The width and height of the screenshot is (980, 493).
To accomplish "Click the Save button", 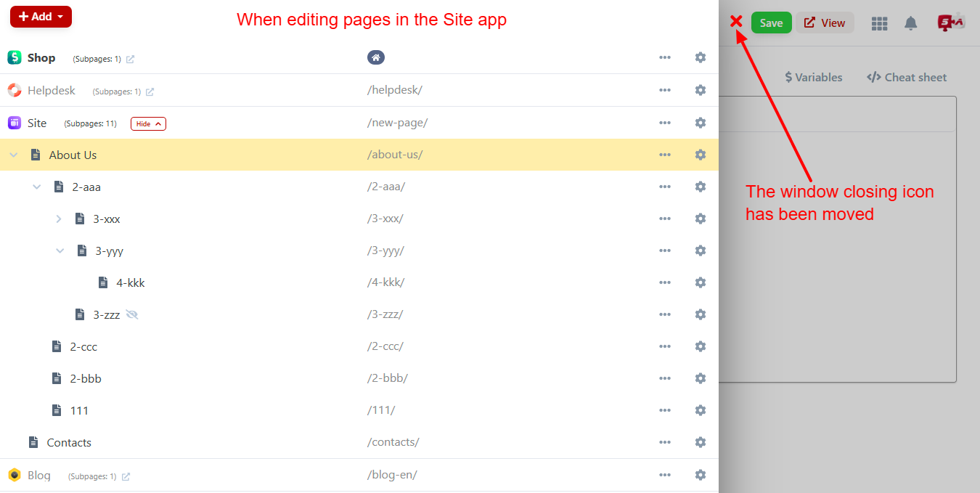I will (771, 23).
